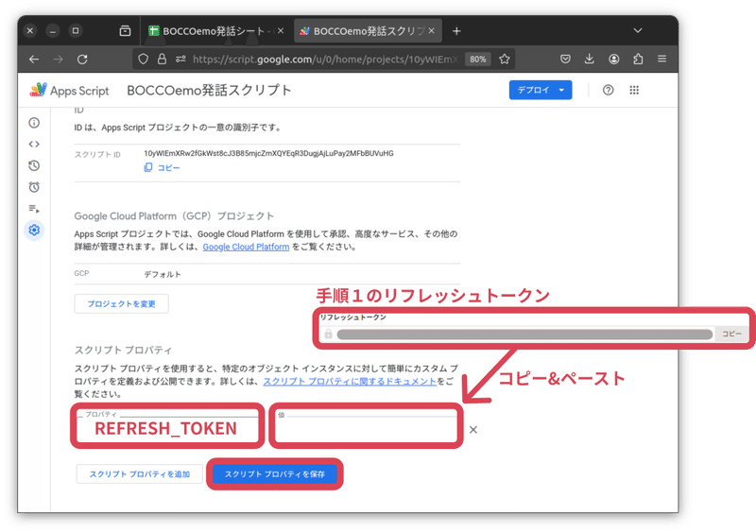The height and width of the screenshot is (532, 756).
Task: Open the browser hamburger menu
Action: click(x=662, y=59)
